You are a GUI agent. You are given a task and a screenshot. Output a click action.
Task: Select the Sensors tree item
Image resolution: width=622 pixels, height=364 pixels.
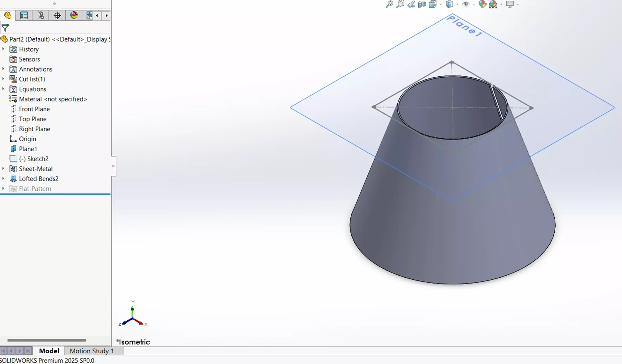(29, 59)
